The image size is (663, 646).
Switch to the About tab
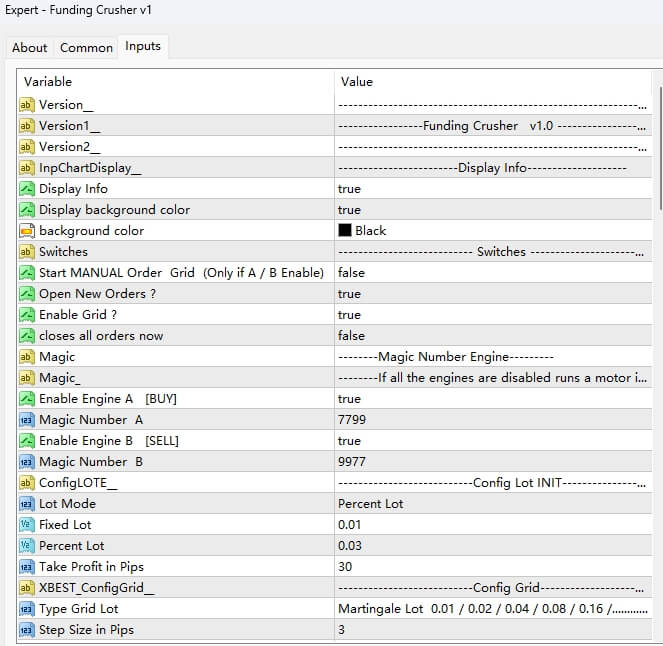pyautogui.click(x=30, y=47)
